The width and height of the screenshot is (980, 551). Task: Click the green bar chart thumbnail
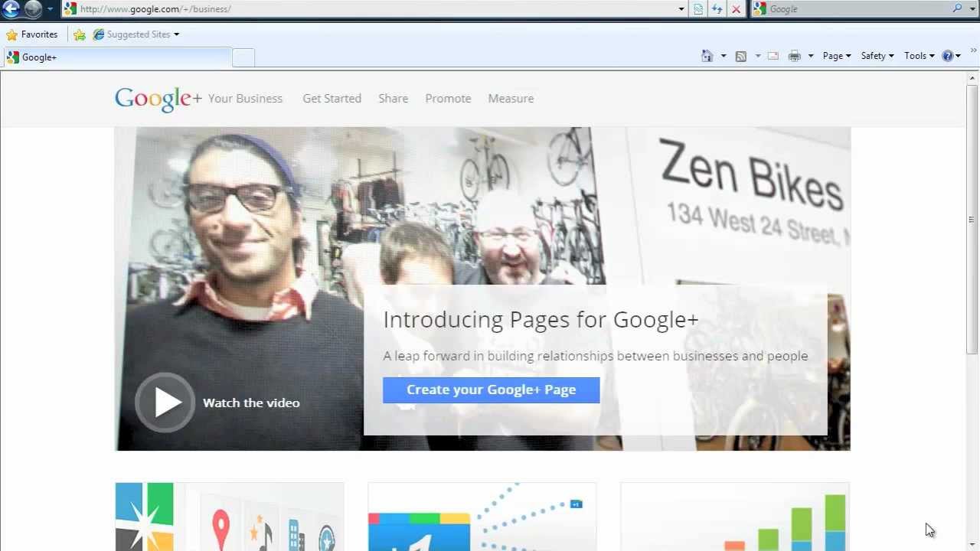pos(734,517)
